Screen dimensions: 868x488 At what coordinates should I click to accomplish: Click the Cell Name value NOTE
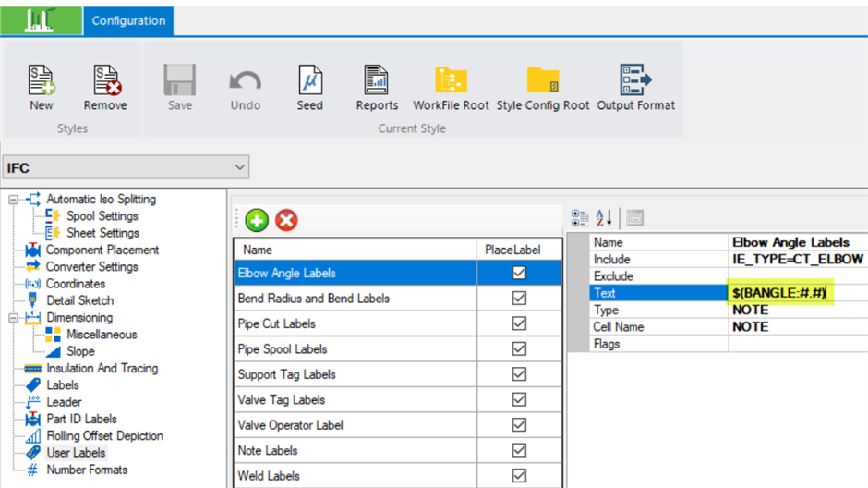798,327
